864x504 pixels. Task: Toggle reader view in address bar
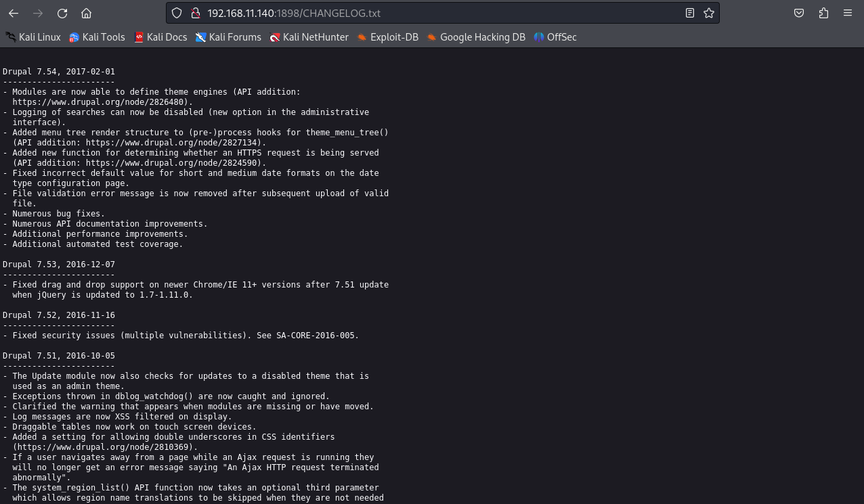pos(689,13)
